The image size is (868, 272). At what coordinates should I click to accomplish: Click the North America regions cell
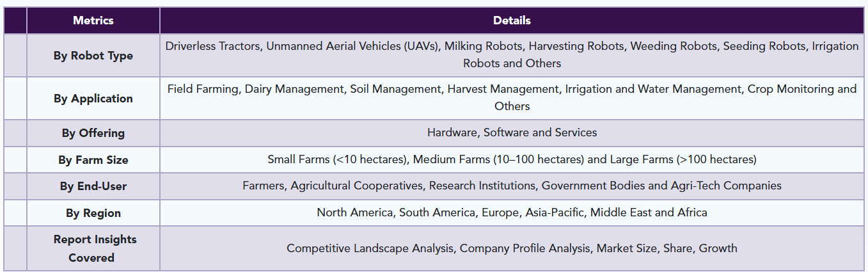[x=512, y=213]
